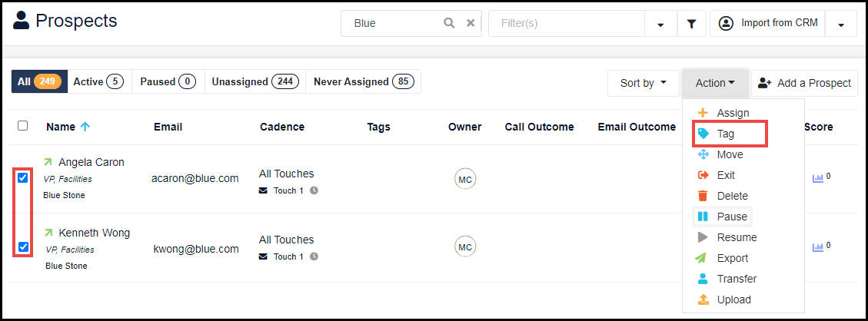Click the MC owner avatar for Angela Caron
The image size is (868, 321).
[x=465, y=178]
